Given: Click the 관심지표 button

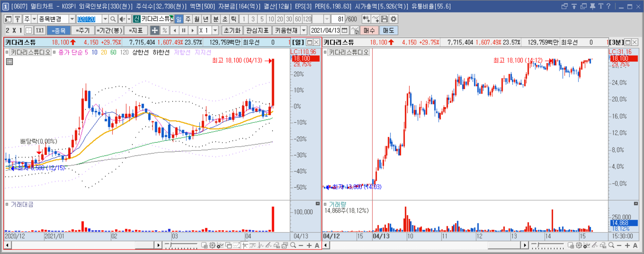Looking at the screenshot, I should (x=257, y=30).
